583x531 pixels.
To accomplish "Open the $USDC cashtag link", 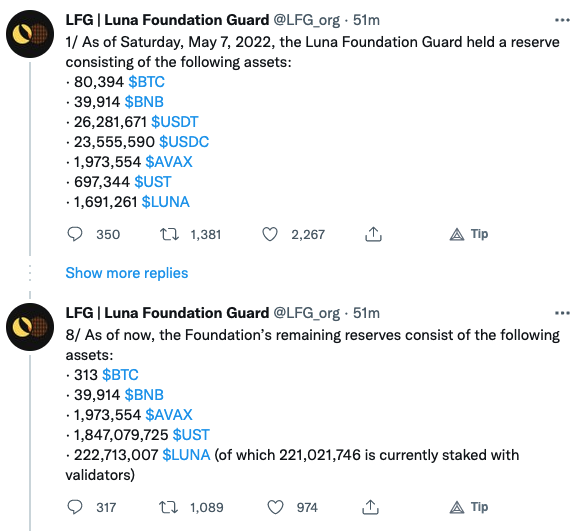I will (184, 142).
